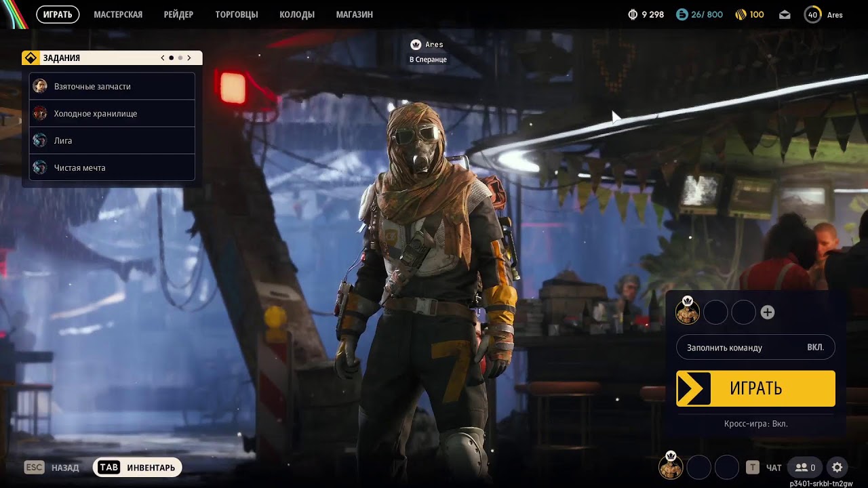868x488 pixels.
Task: Open the ЧАТ chat button
Action: pyautogui.click(x=764, y=468)
